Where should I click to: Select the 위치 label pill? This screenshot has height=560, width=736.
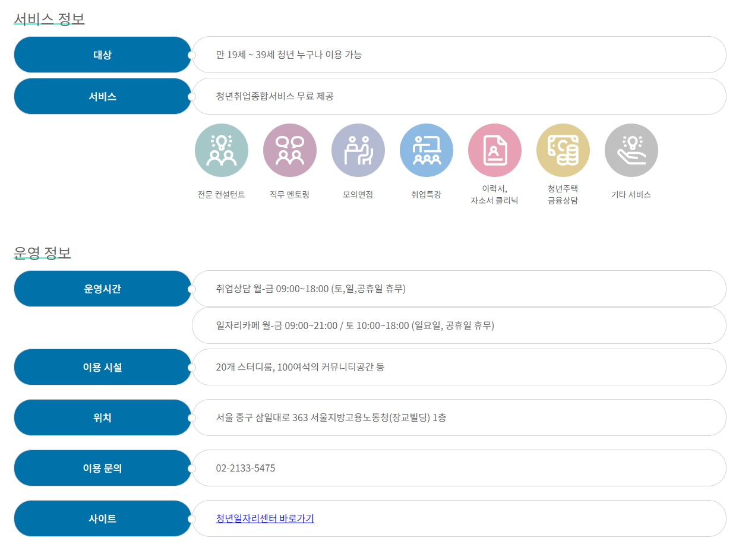[x=102, y=417]
